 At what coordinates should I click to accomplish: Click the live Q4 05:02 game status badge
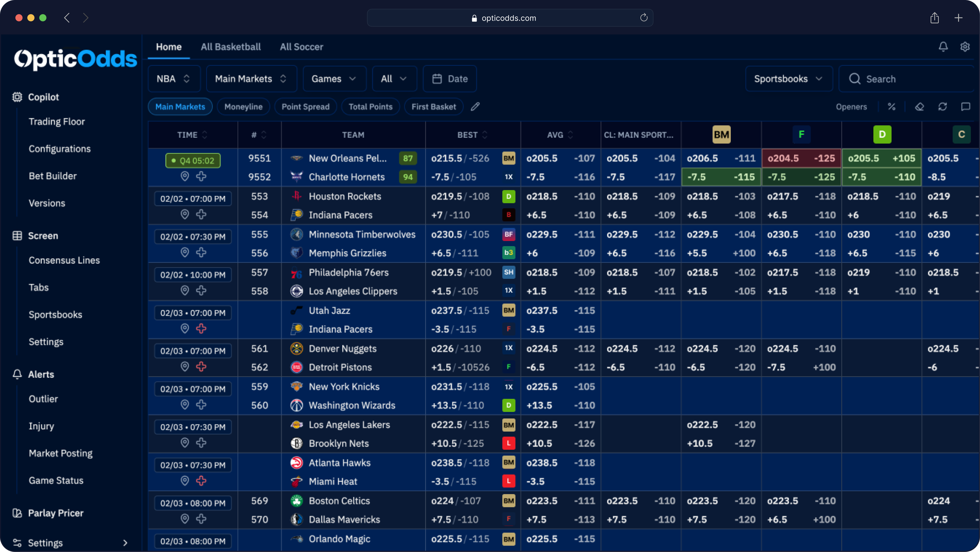[193, 160]
